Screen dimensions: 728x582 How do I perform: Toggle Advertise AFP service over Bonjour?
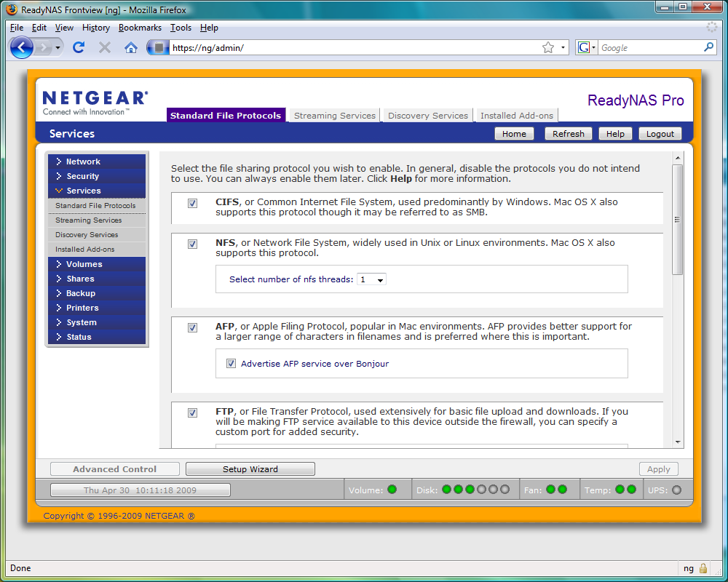coord(231,364)
